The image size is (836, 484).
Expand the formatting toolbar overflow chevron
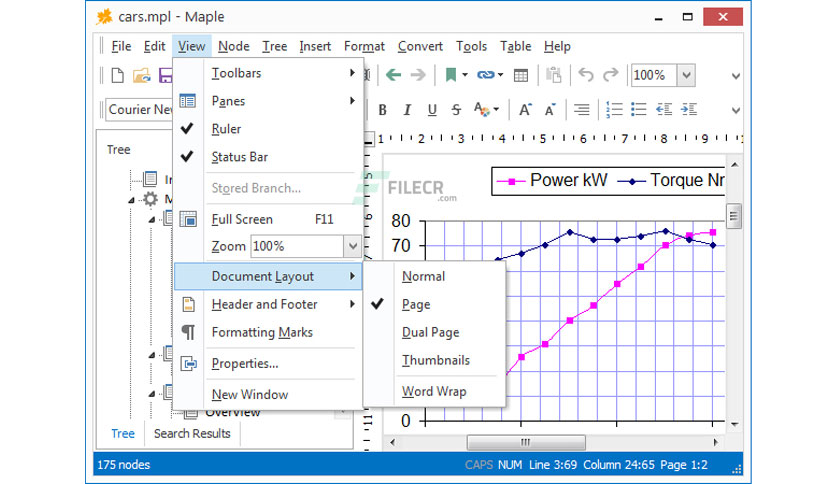click(736, 111)
